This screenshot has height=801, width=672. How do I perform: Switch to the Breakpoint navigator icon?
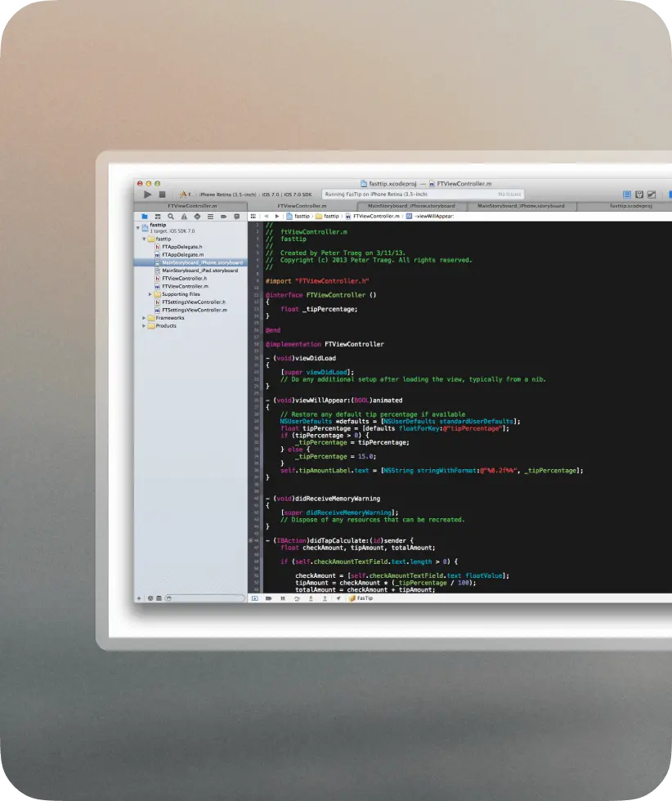[223, 217]
